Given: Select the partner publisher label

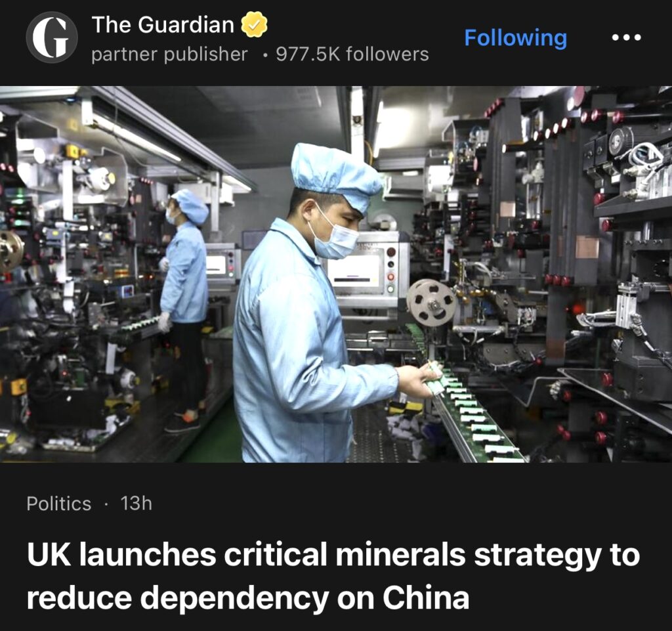Looking at the screenshot, I should pos(170,54).
